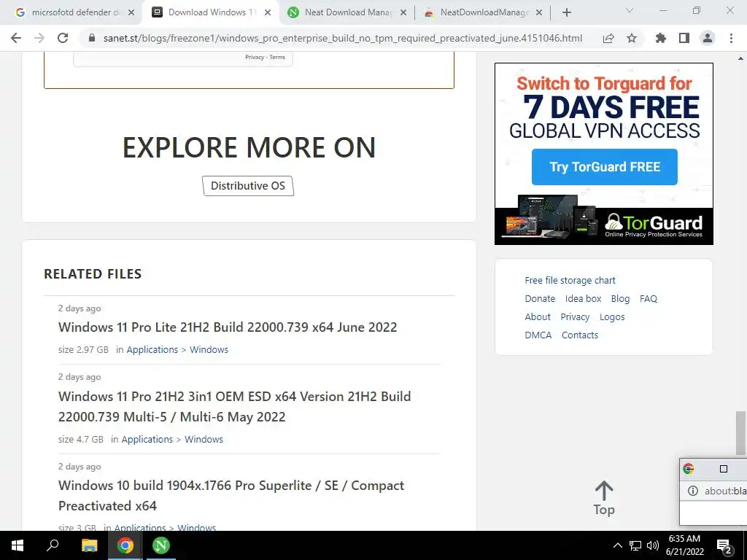Open the FAQ link
Viewport: 747px width, 560px height.
coord(649,298)
